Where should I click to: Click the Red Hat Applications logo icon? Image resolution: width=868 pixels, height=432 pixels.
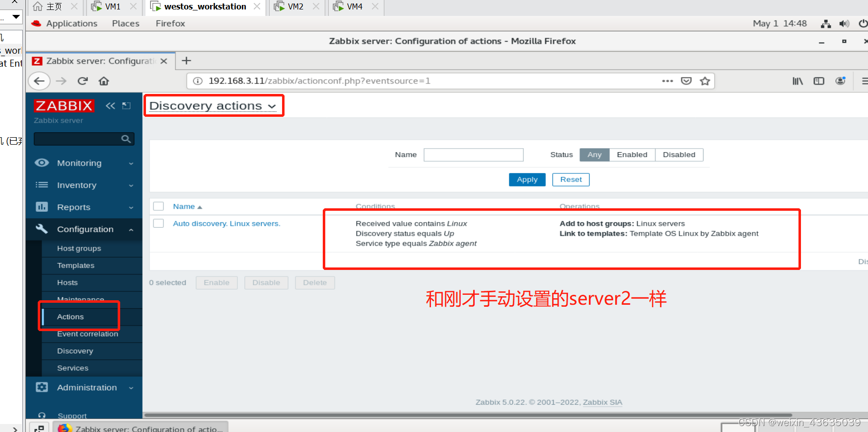click(x=36, y=23)
